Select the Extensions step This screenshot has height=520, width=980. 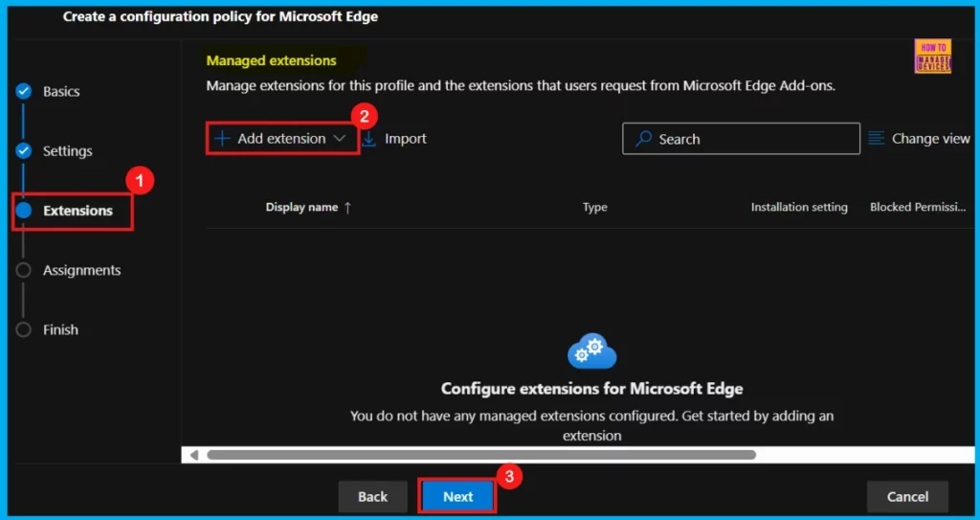pos(78,211)
